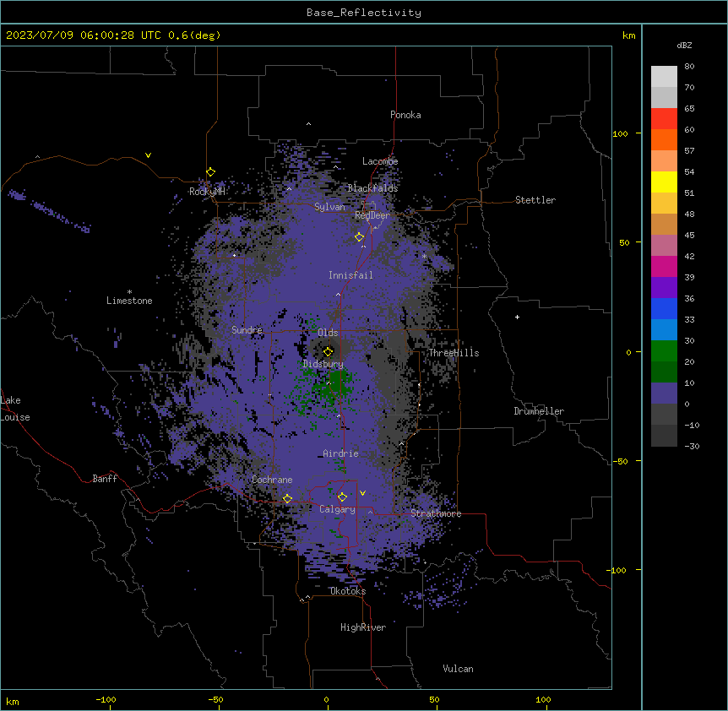Viewport: 728px width, 711px height.
Task: Pick the red 65-60 dBZ legend swatch
Action: 664,118
